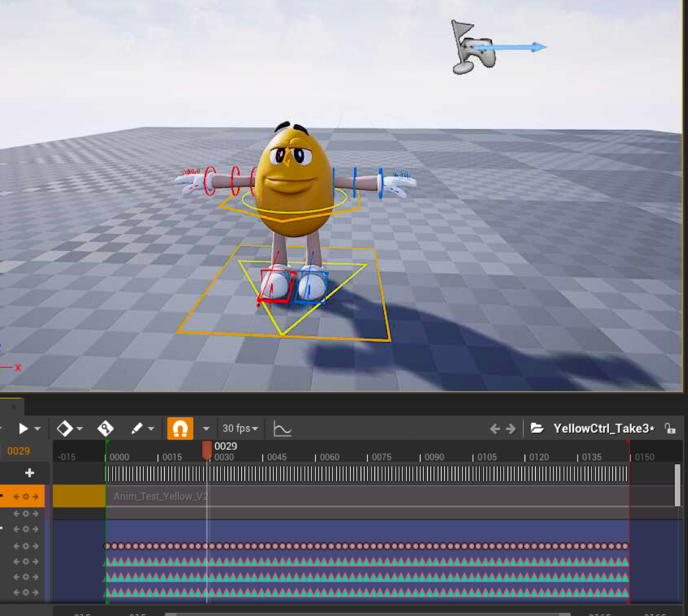
Task: Click the diamond key-all icon
Action: click(x=65, y=428)
